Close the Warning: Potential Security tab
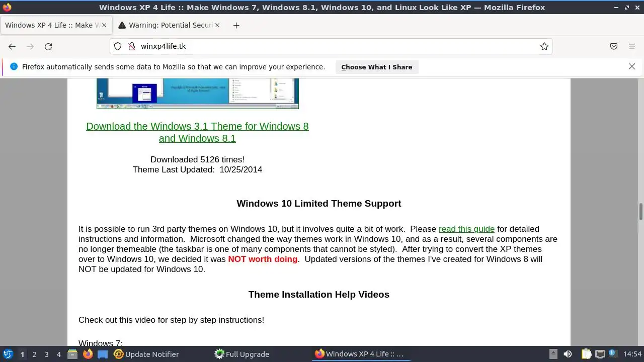Image resolution: width=644 pixels, height=362 pixels. [x=217, y=25]
